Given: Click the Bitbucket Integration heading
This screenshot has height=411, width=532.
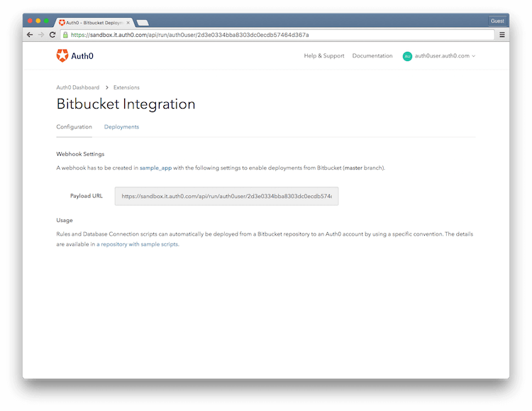Looking at the screenshot, I should 126,104.
